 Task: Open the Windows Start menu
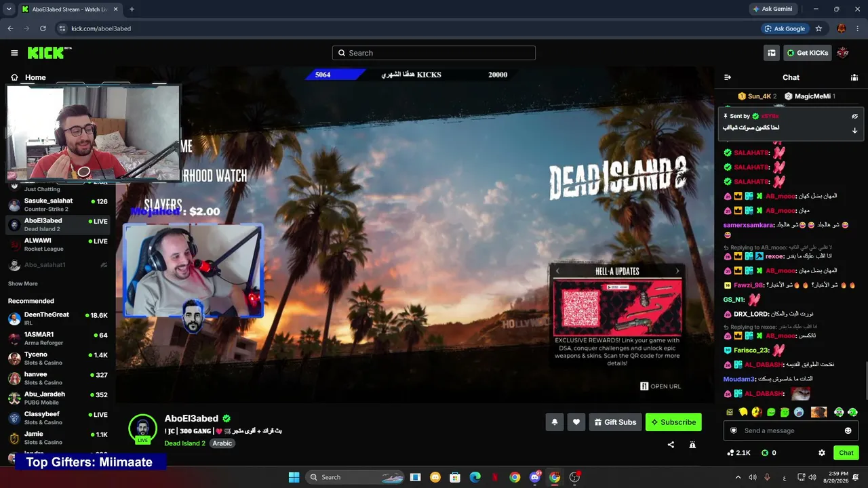[x=294, y=477]
